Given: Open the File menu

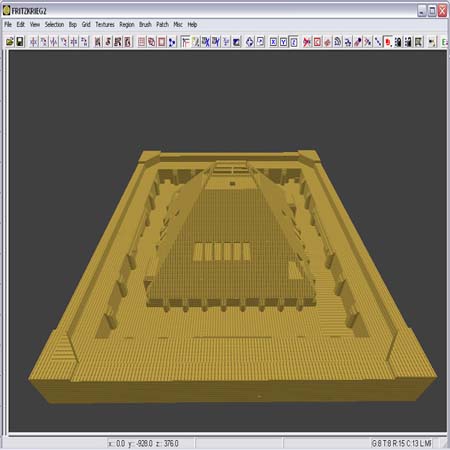Looking at the screenshot, I should point(8,24).
